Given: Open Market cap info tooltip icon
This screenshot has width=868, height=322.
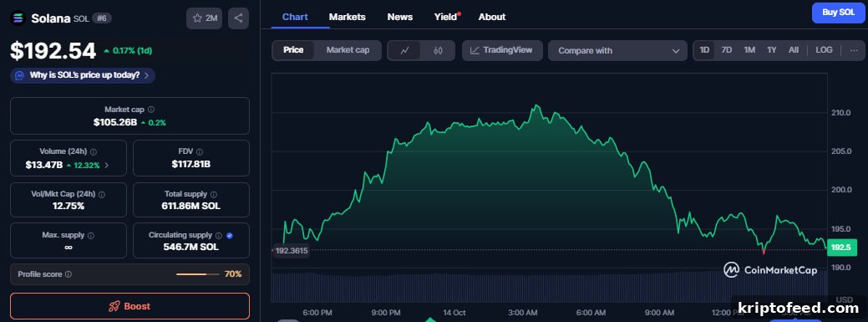Looking at the screenshot, I should click(151, 110).
